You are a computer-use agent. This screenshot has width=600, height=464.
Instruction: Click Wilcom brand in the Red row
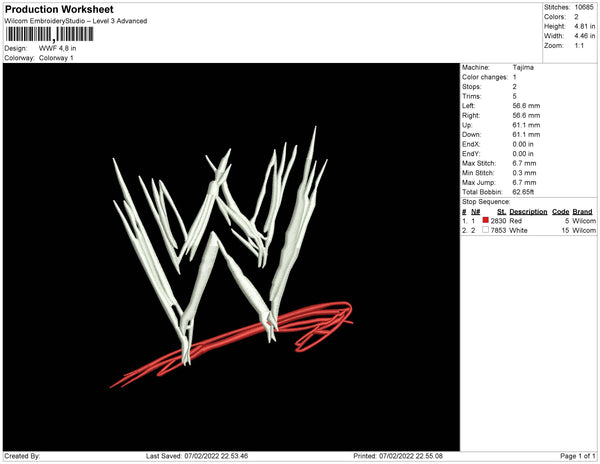584,221
